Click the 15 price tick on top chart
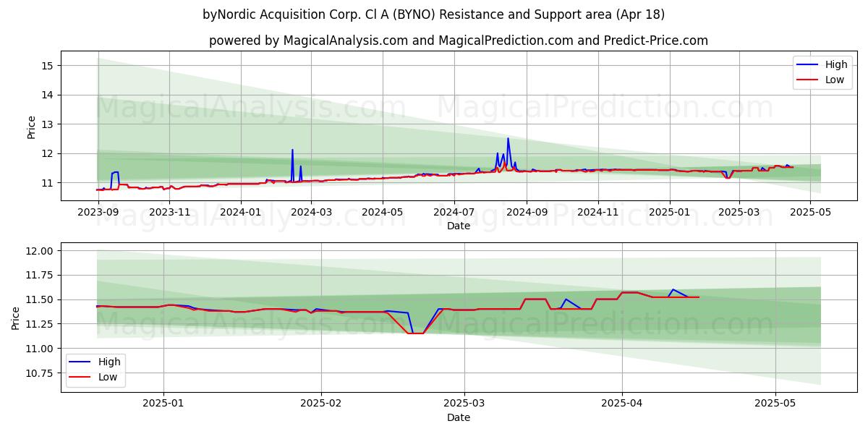868x434 pixels. coord(48,66)
